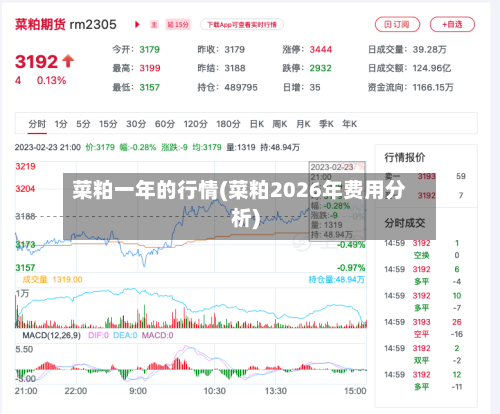
Task: Switch to the 120分 chart tab
Action: [195, 124]
